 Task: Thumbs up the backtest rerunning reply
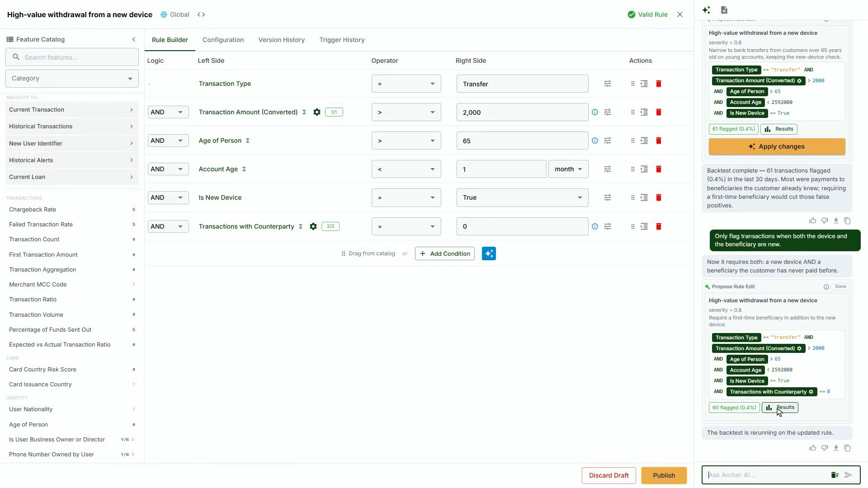(813, 448)
